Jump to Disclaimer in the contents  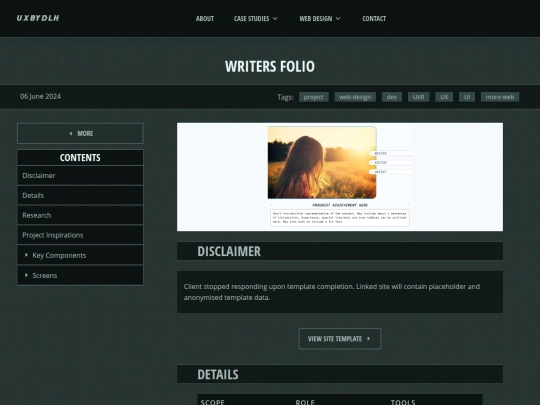tap(80, 176)
